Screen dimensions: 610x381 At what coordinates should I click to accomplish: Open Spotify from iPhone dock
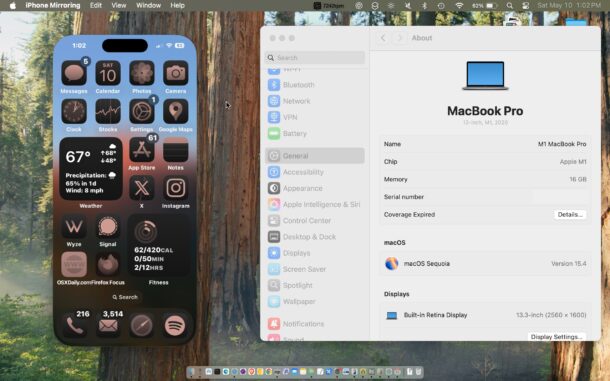pyautogui.click(x=175, y=325)
